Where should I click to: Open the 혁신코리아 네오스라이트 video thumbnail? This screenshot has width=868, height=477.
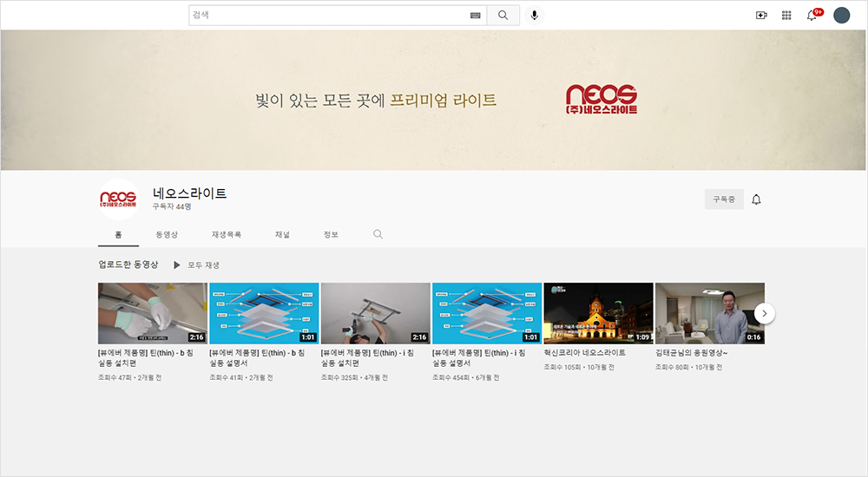click(598, 313)
